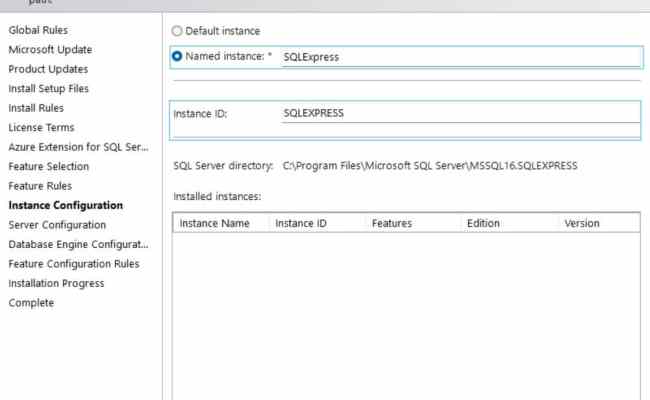Click the SQL Server directory label
This screenshot has width=650, height=400.
click(x=223, y=166)
